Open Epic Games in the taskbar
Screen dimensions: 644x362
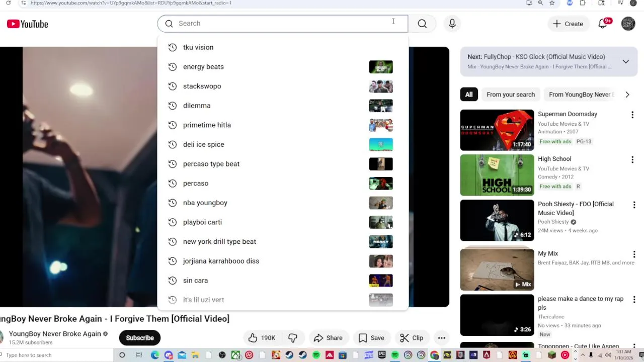[382, 355]
